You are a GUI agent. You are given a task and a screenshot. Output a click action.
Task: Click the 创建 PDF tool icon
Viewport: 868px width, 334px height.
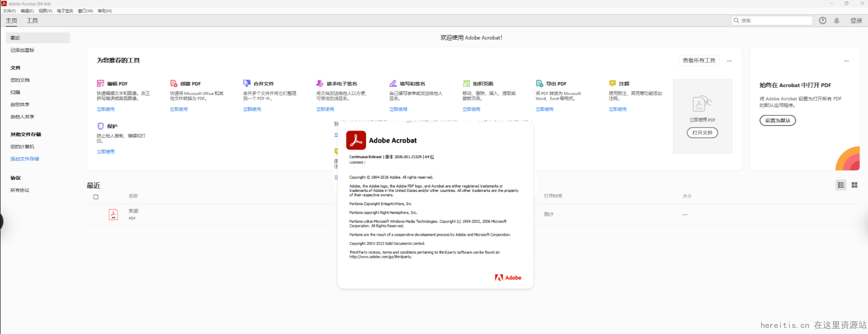[173, 84]
